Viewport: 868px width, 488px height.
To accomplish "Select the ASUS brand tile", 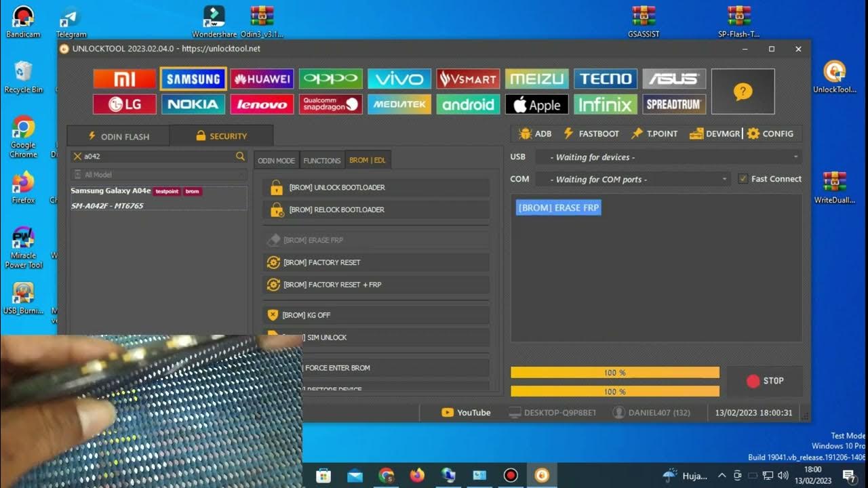I will 674,79.
